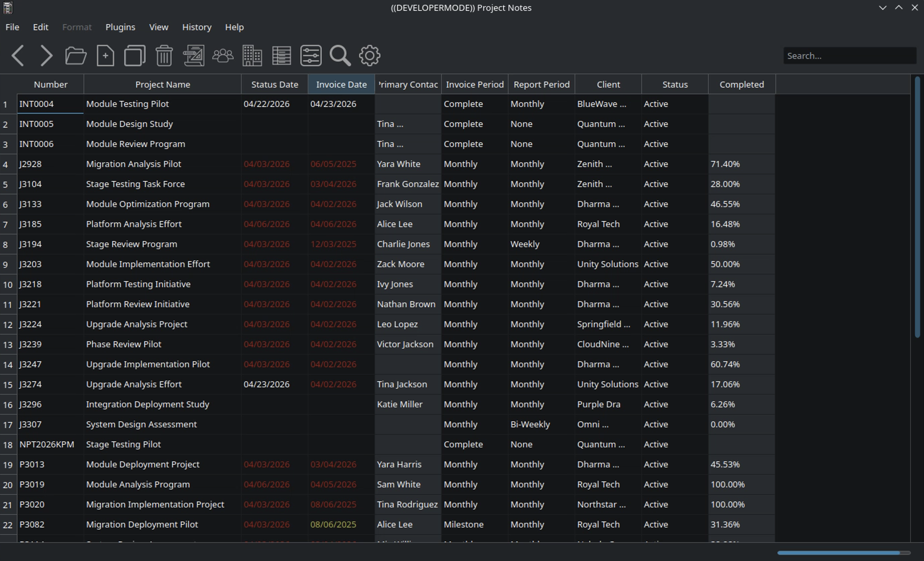Click 'Platform Testing Initiative' cell

pyautogui.click(x=163, y=284)
